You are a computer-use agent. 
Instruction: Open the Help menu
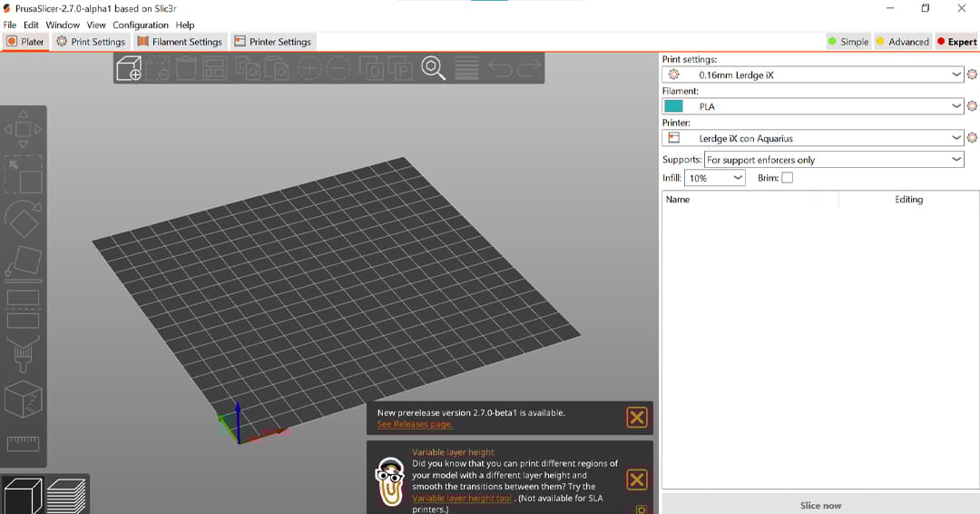[185, 25]
